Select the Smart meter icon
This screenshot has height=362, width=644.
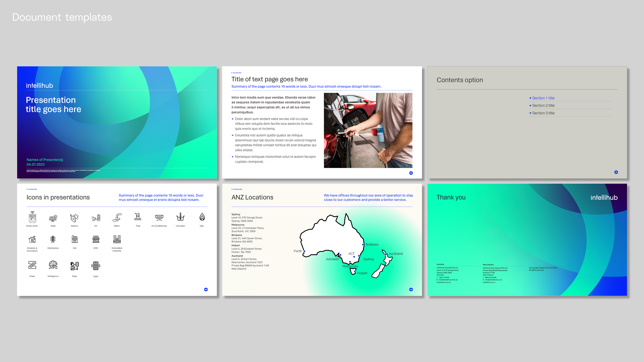[x=32, y=218]
